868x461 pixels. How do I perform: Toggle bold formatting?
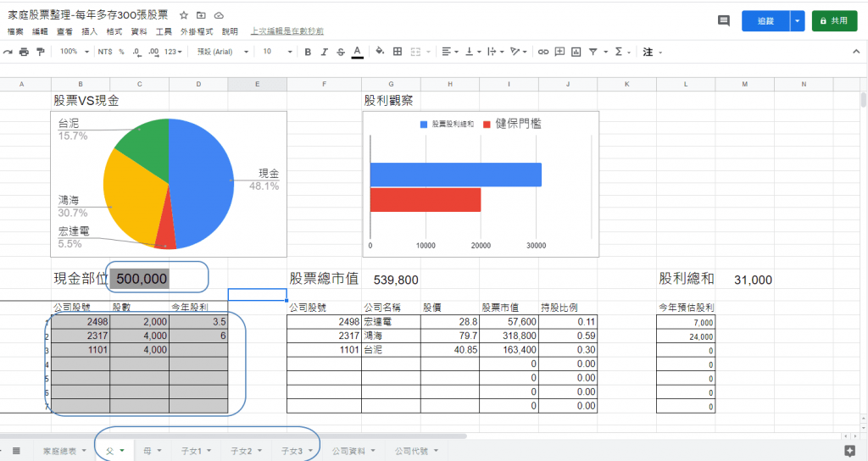point(308,52)
